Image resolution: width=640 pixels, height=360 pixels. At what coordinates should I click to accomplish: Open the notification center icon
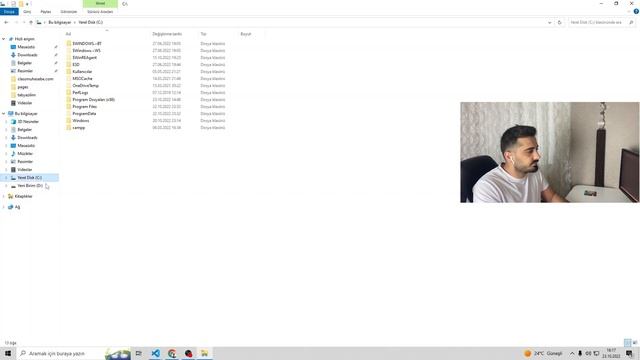pos(629,353)
